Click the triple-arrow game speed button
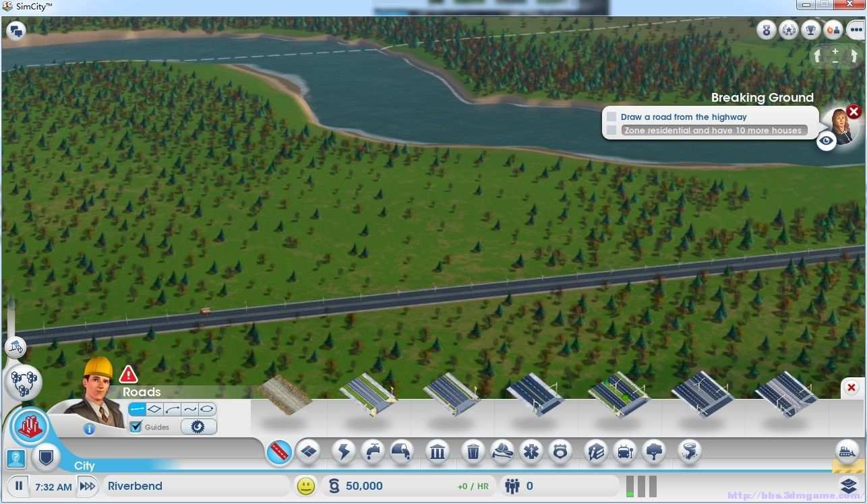 [x=88, y=486]
